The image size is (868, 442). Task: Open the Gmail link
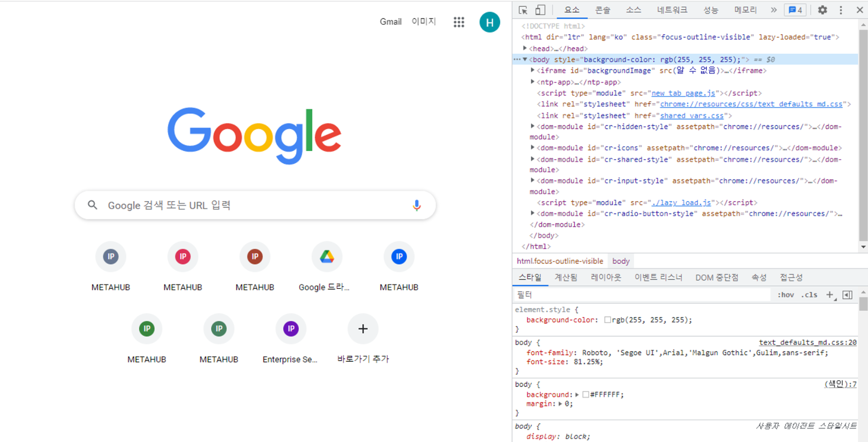coord(390,22)
